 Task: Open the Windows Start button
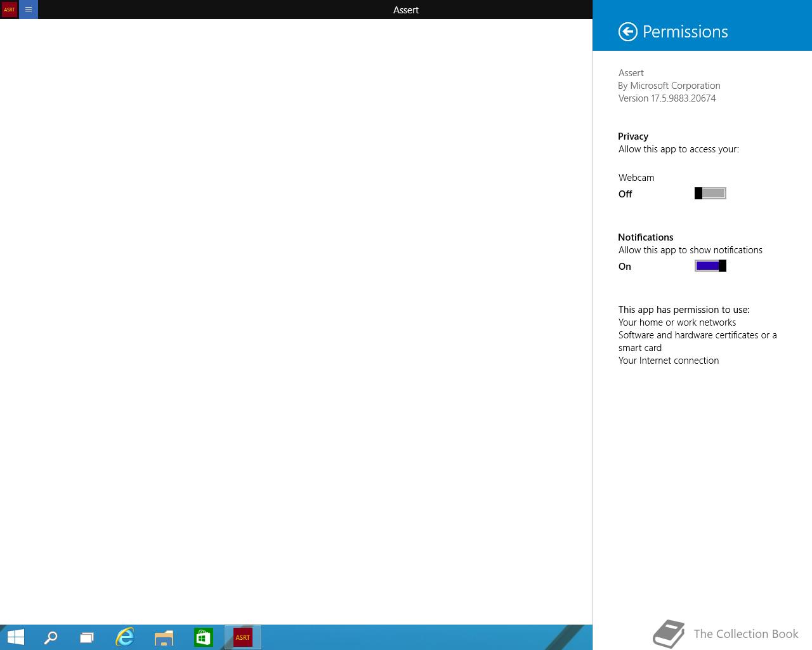(15, 637)
